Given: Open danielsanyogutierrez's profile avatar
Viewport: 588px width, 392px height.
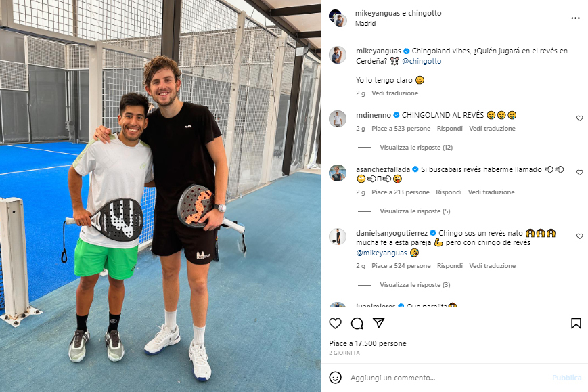Looking at the screenshot, I should click(338, 237).
